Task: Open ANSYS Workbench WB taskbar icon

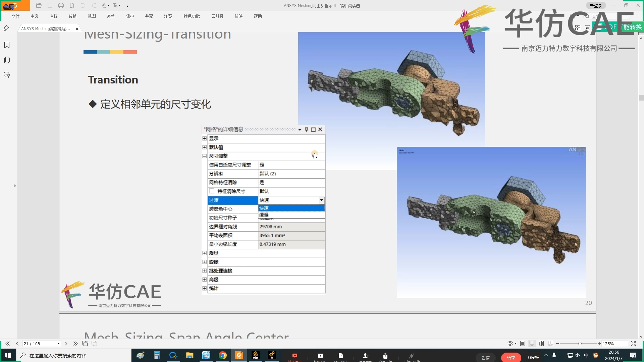Action: pyautogui.click(x=256, y=355)
